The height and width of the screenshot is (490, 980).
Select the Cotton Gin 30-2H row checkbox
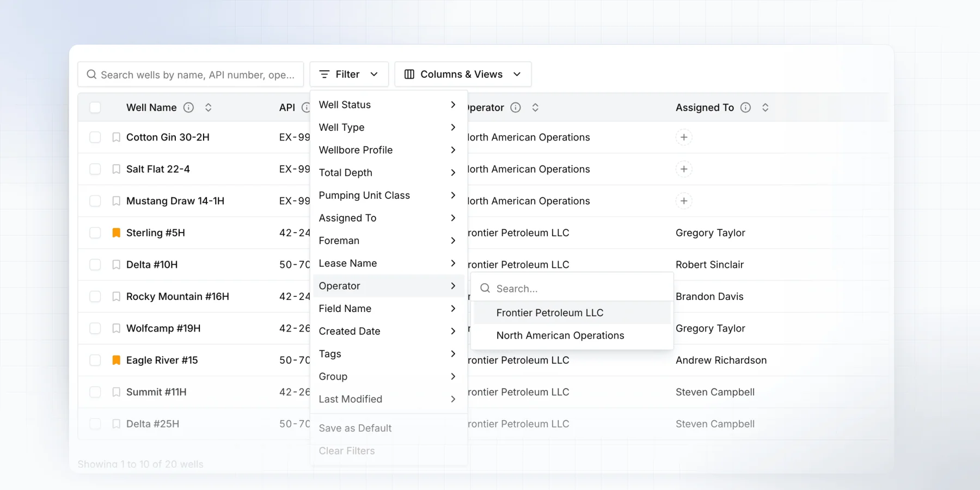click(x=95, y=137)
